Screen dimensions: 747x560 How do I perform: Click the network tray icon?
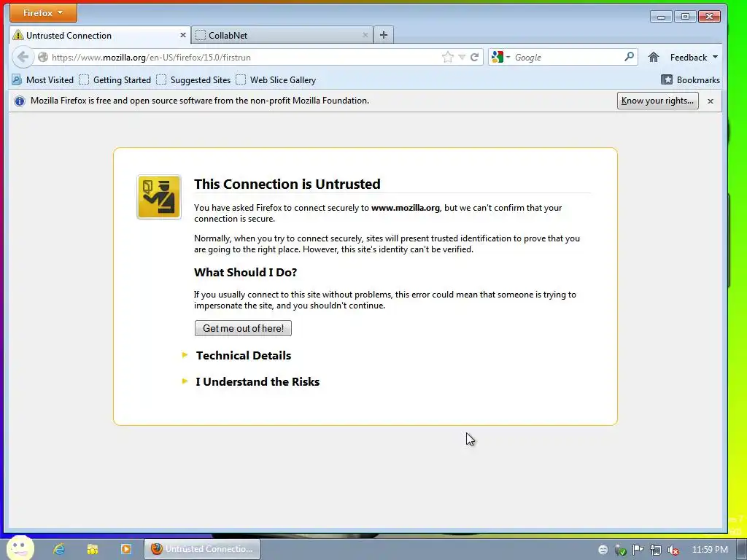(x=656, y=550)
